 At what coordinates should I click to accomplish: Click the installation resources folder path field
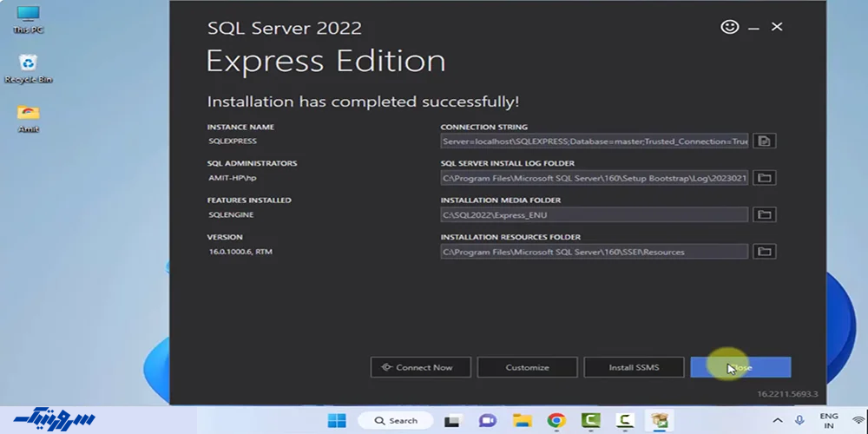coord(595,252)
